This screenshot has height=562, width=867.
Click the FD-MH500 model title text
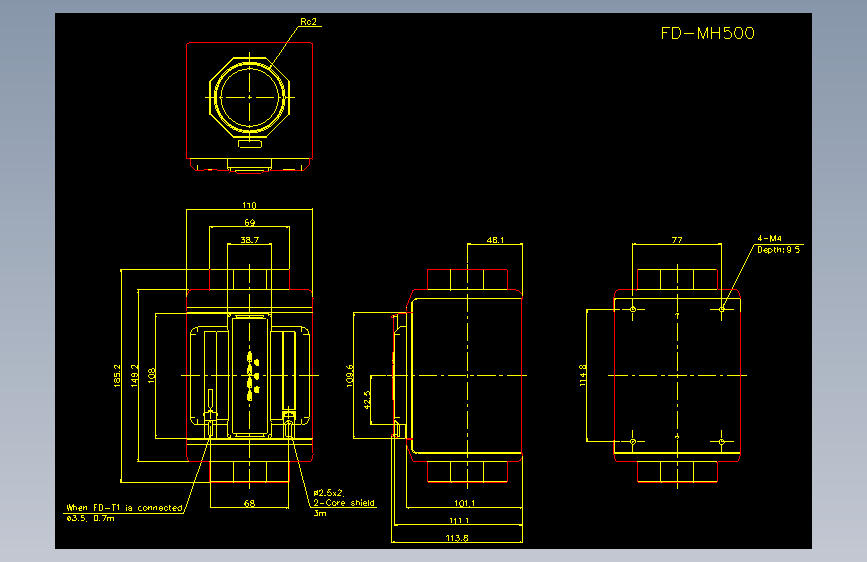click(x=707, y=33)
